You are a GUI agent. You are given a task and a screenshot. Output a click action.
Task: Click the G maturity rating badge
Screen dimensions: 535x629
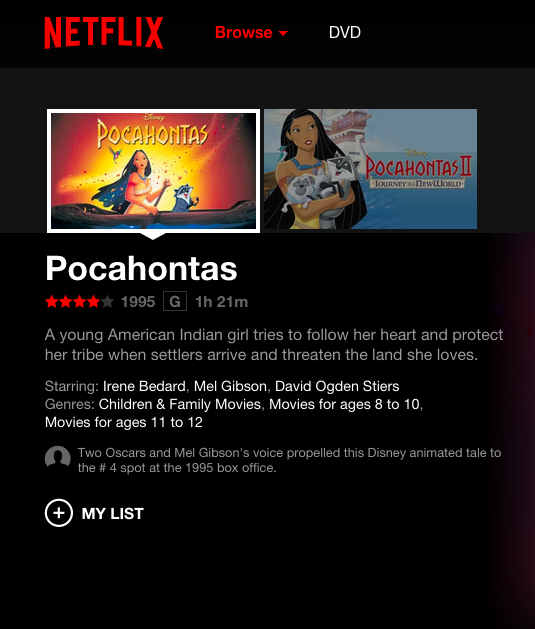[x=175, y=301]
